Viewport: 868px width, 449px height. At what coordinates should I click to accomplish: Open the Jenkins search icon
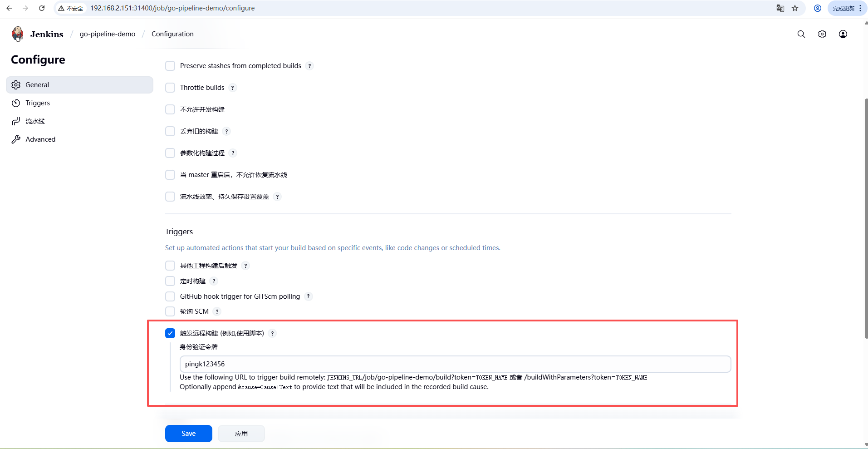[x=801, y=34]
